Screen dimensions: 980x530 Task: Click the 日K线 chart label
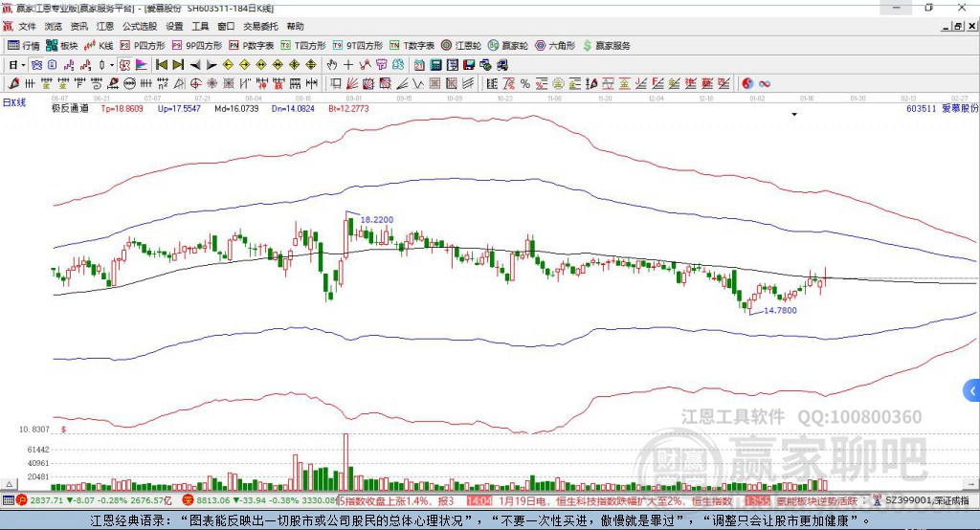click(x=13, y=102)
